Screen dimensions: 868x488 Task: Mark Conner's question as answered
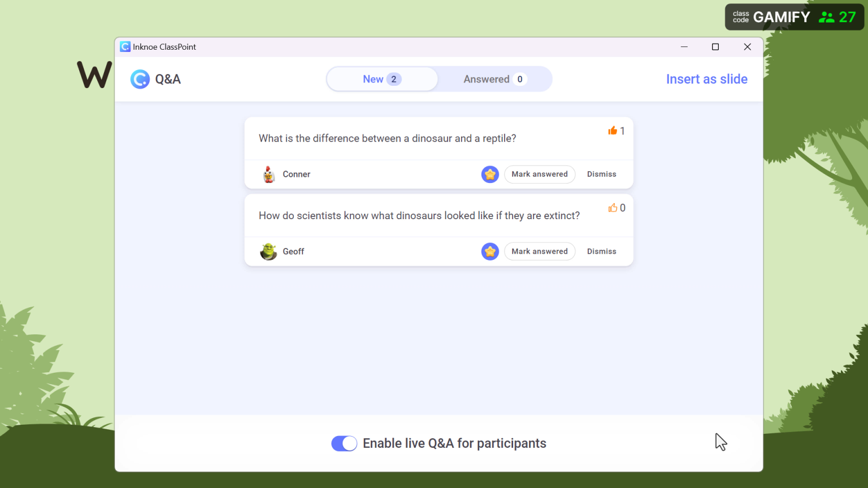pos(539,174)
